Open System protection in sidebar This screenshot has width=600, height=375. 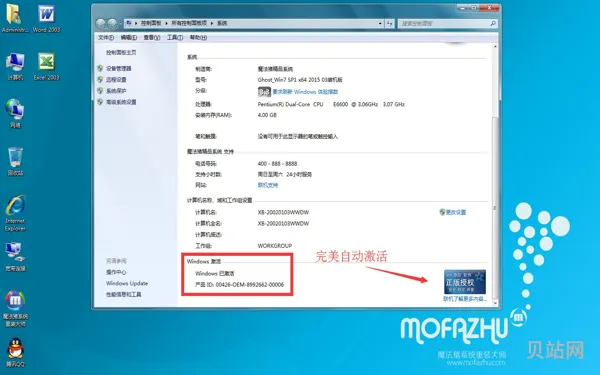coord(116,91)
